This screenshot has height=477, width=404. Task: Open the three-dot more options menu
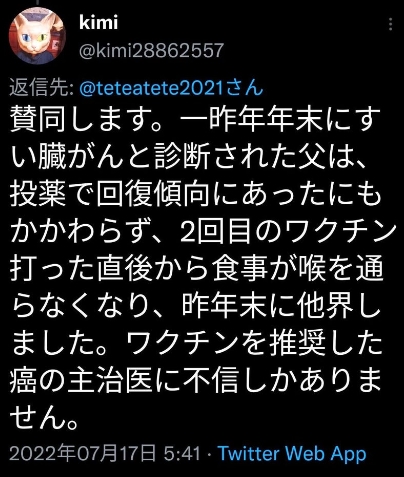tap(390, 25)
